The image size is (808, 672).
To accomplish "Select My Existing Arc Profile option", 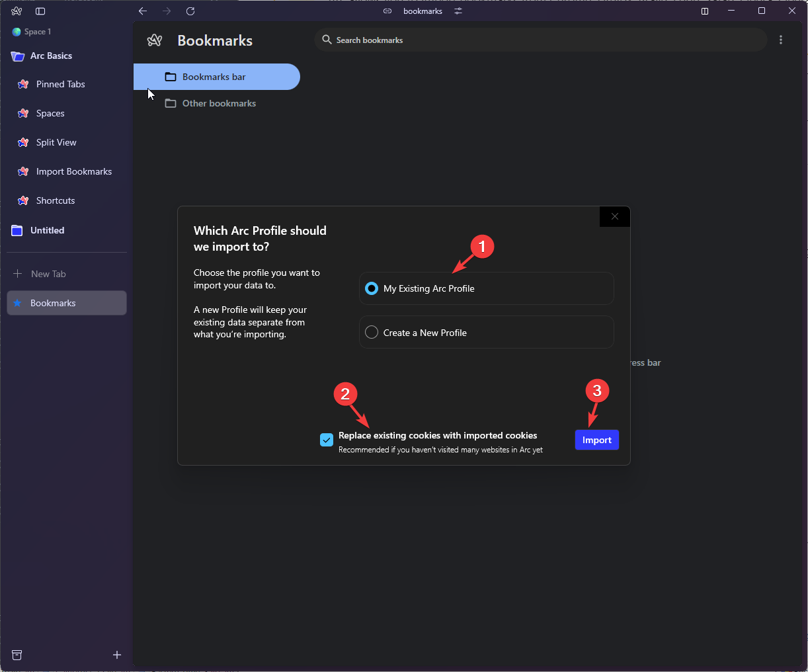I will [487, 288].
